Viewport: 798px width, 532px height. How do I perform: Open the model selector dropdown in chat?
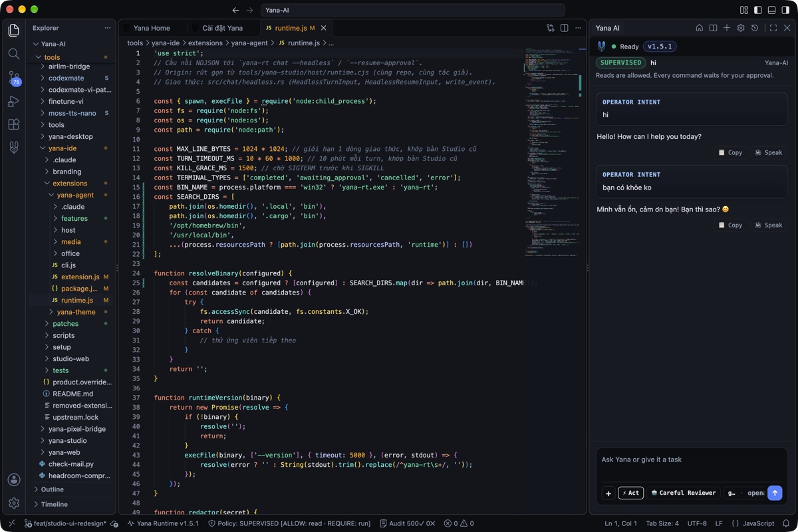745,493
